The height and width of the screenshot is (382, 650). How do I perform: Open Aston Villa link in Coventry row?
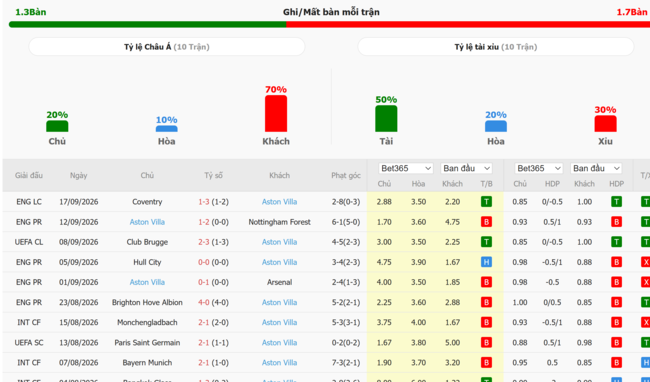coord(279,202)
